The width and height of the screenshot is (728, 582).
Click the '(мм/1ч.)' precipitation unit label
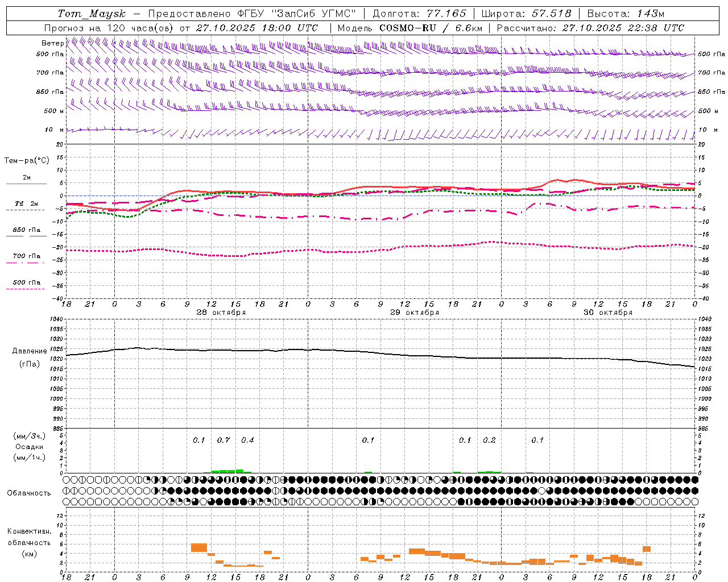[30, 458]
